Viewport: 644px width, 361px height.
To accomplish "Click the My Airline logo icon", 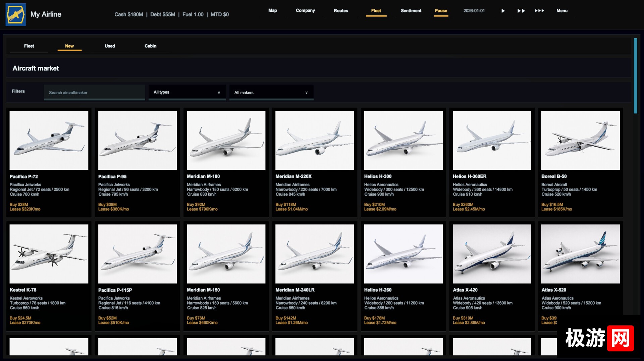I will [16, 14].
